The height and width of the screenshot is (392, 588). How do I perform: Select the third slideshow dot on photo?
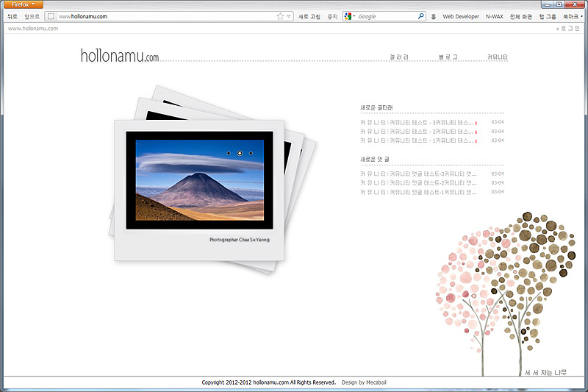click(x=251, y=154)
